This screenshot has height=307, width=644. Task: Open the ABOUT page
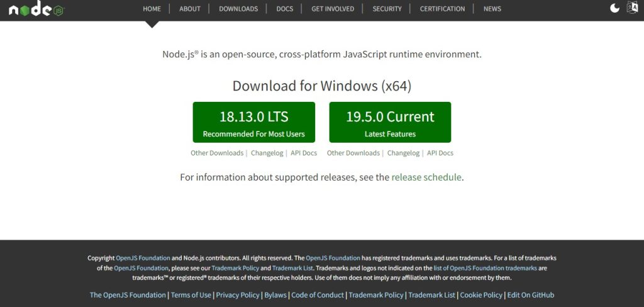(190, 9)
